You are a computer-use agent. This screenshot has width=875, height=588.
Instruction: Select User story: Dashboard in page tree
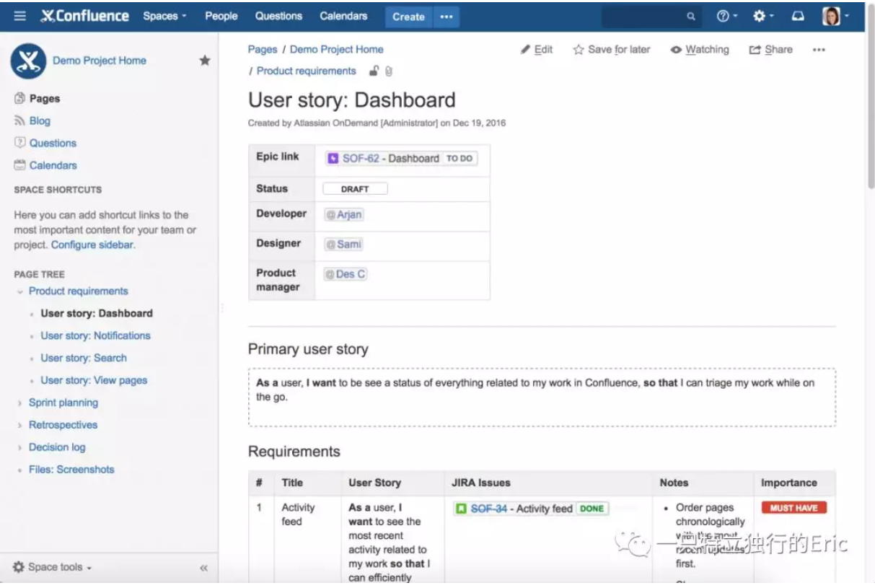pyautogui.click(x=97, y=314)
